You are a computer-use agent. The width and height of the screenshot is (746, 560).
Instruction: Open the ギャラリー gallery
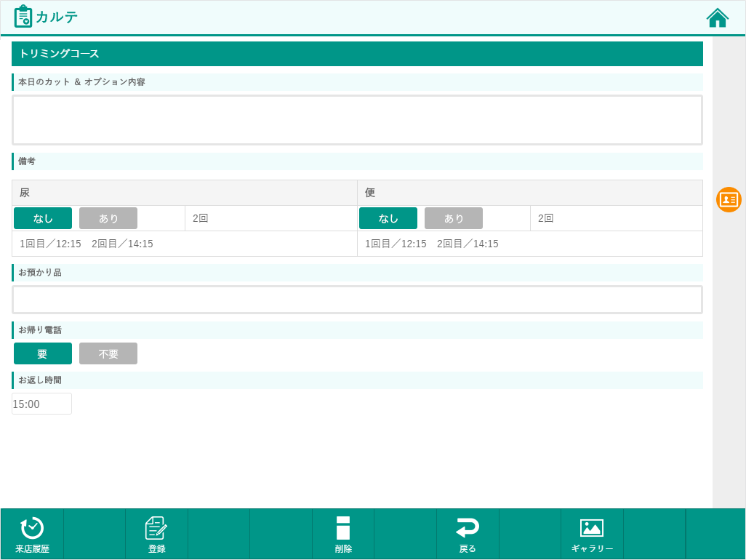click(x=592, y=534)
